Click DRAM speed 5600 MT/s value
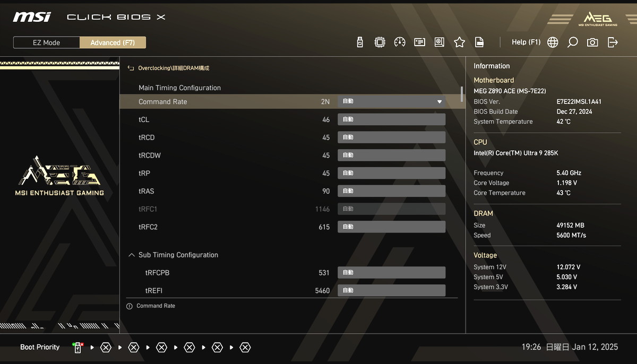 click(571, 236)
